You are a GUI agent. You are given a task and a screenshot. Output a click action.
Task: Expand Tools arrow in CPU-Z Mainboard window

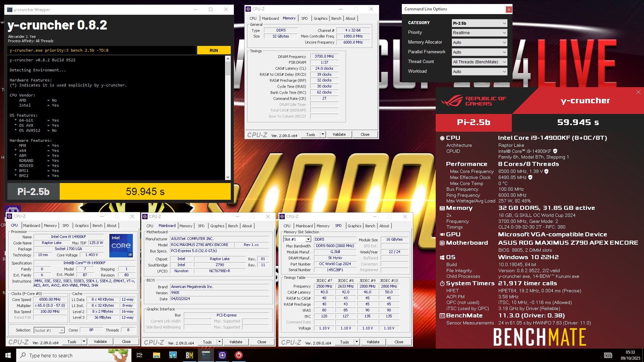click(219, 342)
